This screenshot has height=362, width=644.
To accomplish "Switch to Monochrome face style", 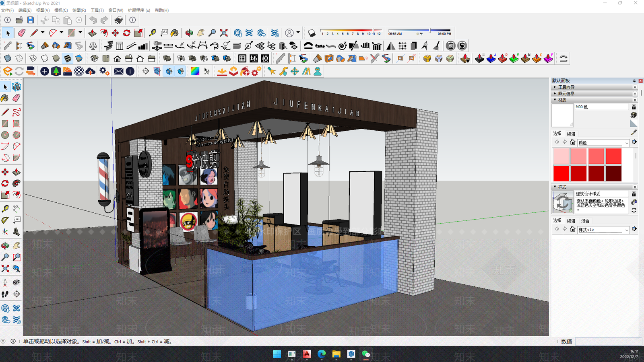I will (79, 58).
